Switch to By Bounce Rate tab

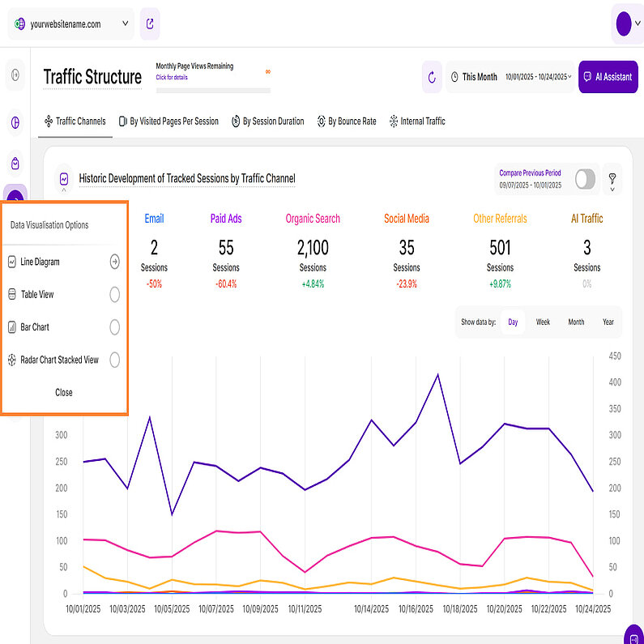click(x=346, y=122)
